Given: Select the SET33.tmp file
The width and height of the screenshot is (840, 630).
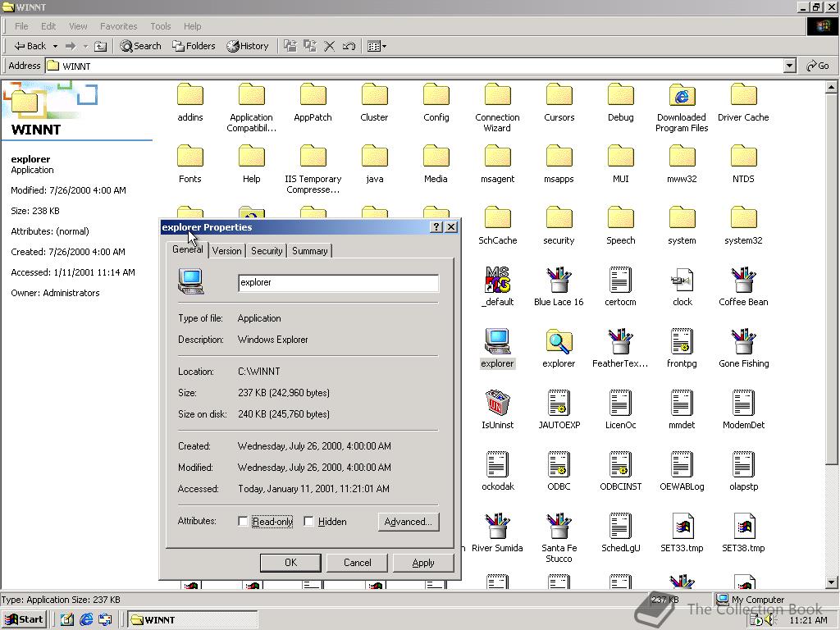Looking at the screenshot, I should [682, 532].
